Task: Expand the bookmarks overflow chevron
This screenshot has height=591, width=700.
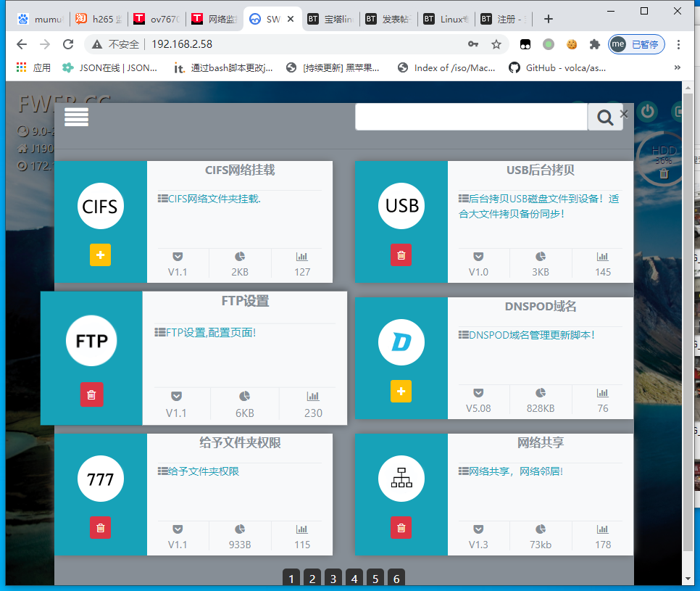Action: pyautogui.click(x=678, y=67)
